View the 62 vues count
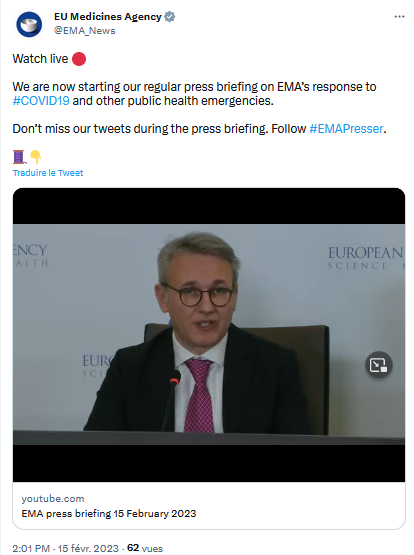The image size is (414, 555). 145,548
